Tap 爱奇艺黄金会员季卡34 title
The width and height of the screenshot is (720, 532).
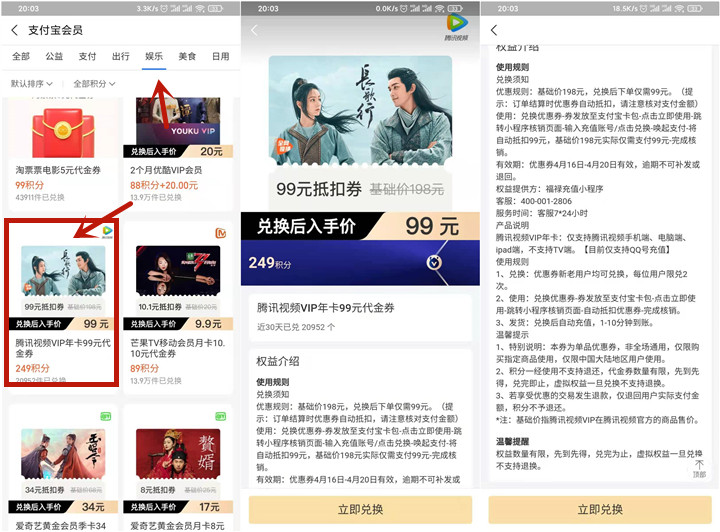coord(61,526)
